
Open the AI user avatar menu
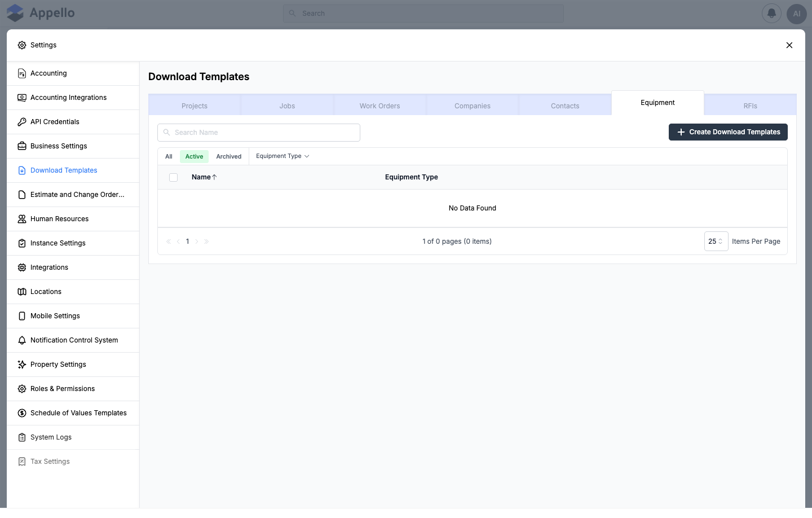tap(797, 14)
